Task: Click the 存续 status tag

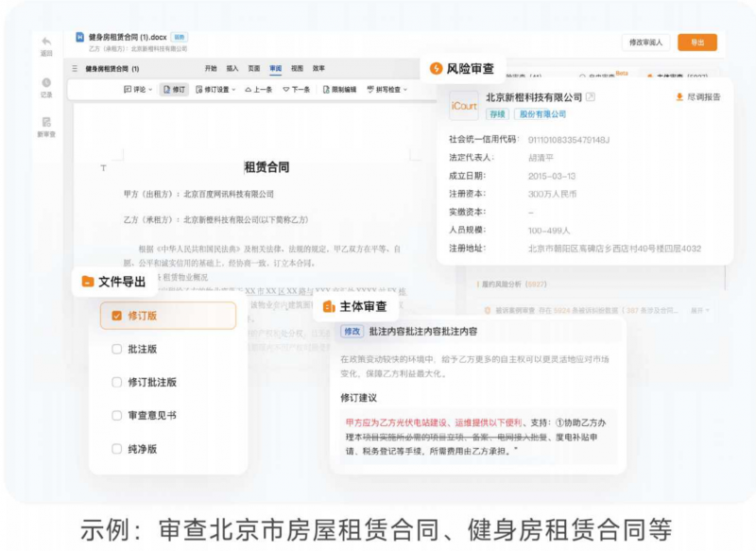Action: coord(497,114)
